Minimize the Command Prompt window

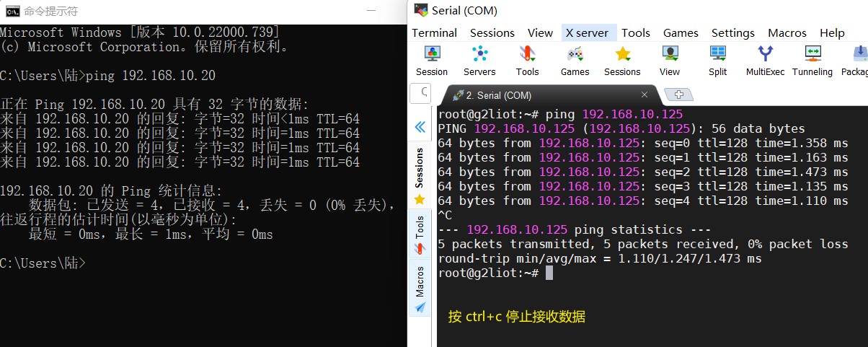click(x=371, y=11)
